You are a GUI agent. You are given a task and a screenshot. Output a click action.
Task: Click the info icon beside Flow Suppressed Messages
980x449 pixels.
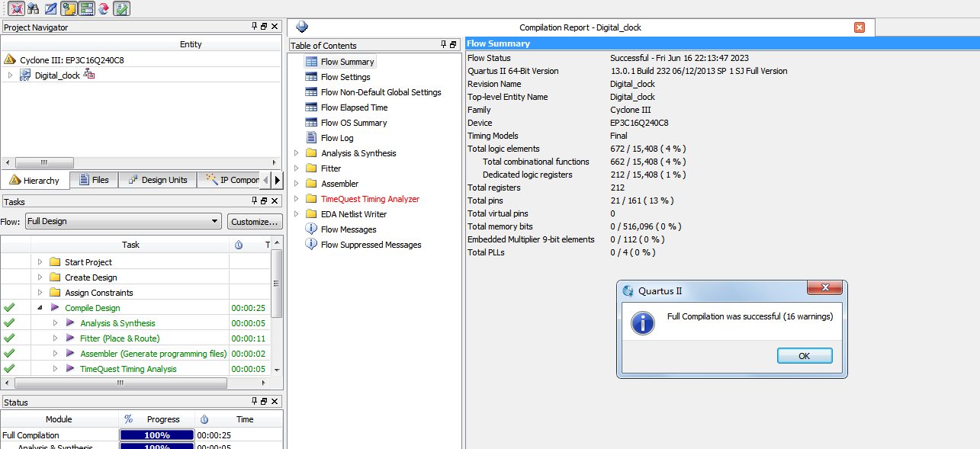(x=311, y=244)
